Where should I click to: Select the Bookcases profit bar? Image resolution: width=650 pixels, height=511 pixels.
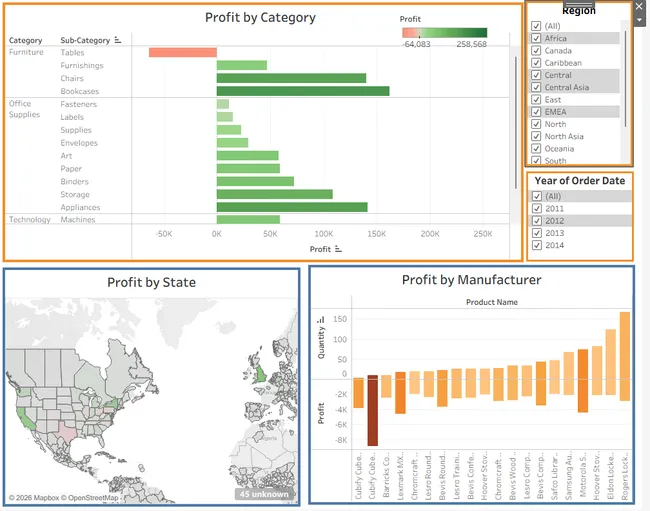pos(303,91)
